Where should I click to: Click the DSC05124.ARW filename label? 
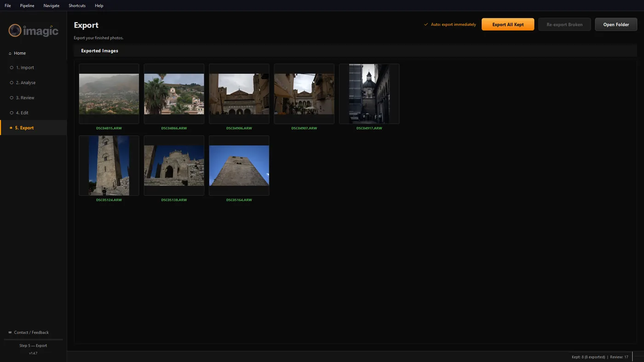click(x=109, y=200)
